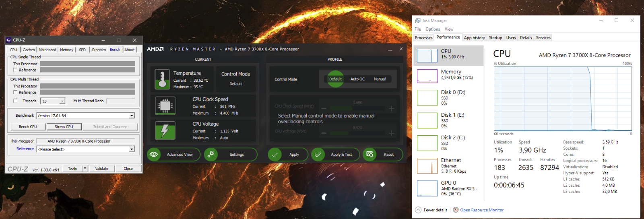The width and height of the screenshot is (644, 219).
Task: Select Manual control mode
Action: [x=380, y=79]
